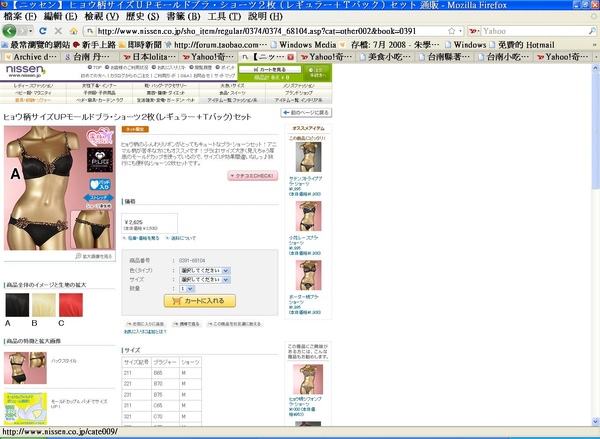Open the 檢視 (V) menu
This screenshot has width=600, height=439.
tap(101, 17)
